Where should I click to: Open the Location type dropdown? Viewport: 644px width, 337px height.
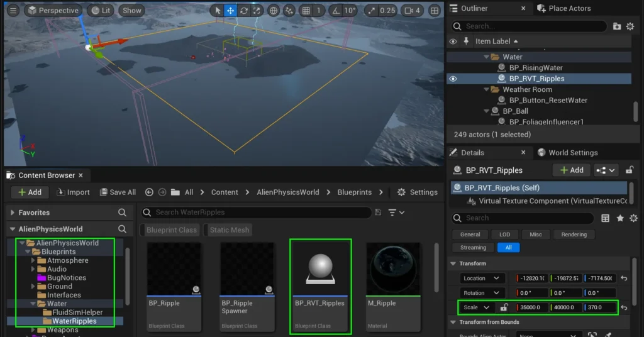(482, 278)
